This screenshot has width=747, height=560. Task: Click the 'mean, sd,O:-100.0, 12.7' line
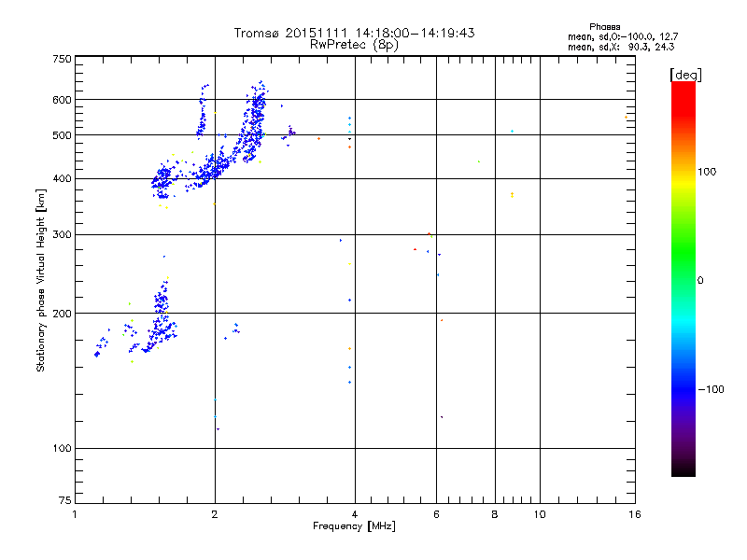click(623, 36)
